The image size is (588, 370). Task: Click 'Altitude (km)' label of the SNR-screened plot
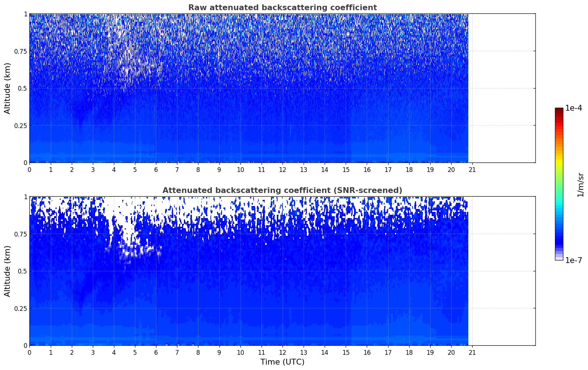pyautogui.click(x=8, y=271)
